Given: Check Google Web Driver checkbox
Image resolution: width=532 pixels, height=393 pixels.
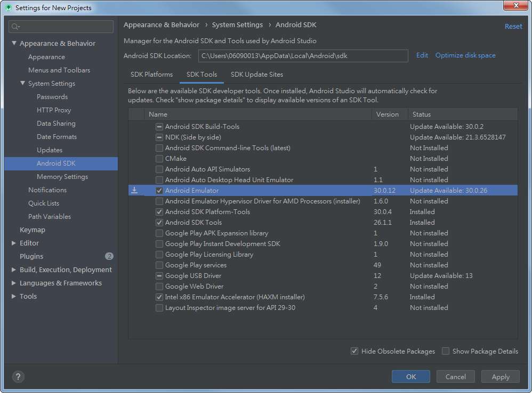Looking at the screenshot, I should click(x=159, y=286).
